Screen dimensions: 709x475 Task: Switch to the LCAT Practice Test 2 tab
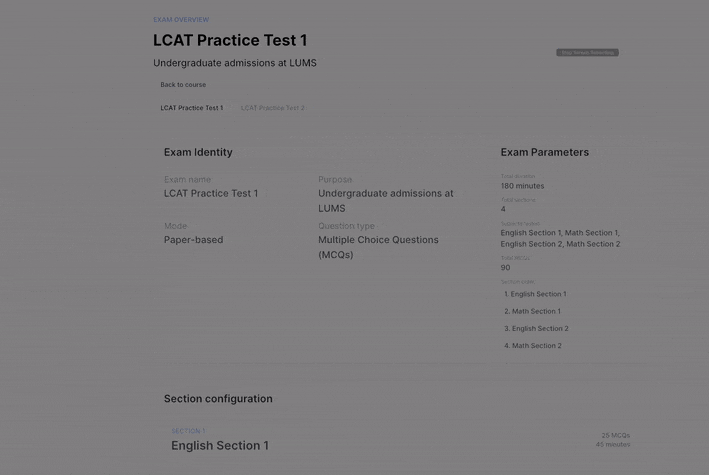pyautogui.click(x=272, y=108)
